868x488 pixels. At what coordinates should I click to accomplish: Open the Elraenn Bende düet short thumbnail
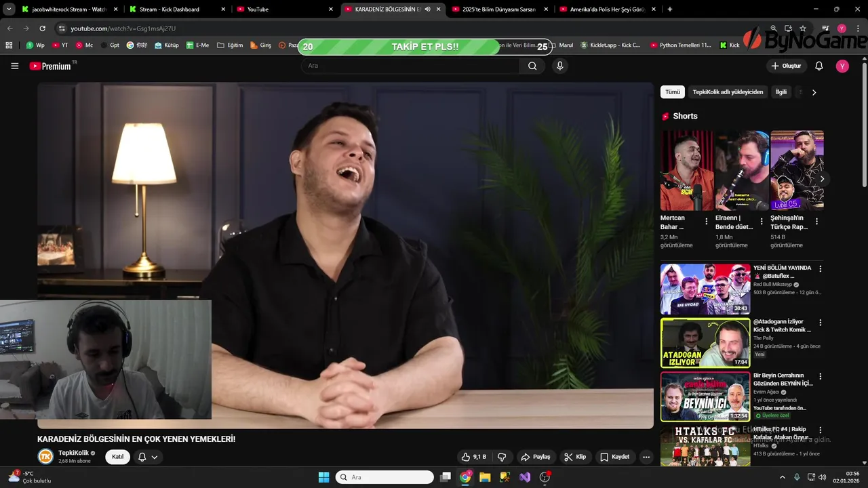coord(742,170)
